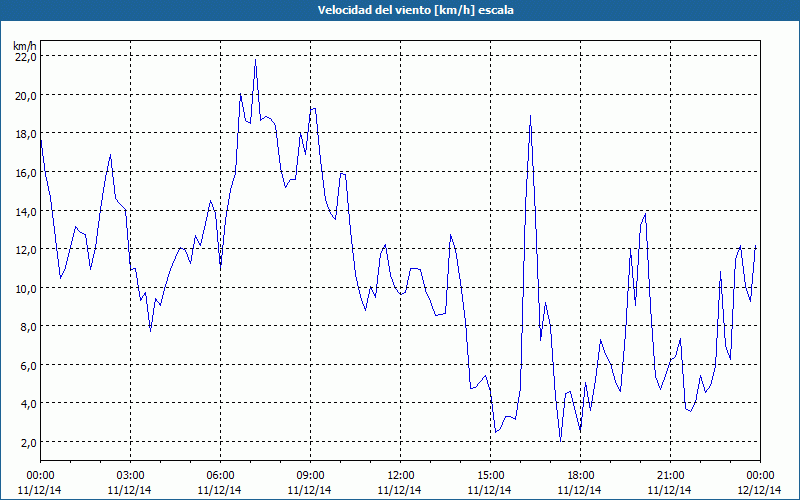Viewport: 800px width, 500px height.
Task: Click the 22,0 y-axis label
Action: pos(26,57)
